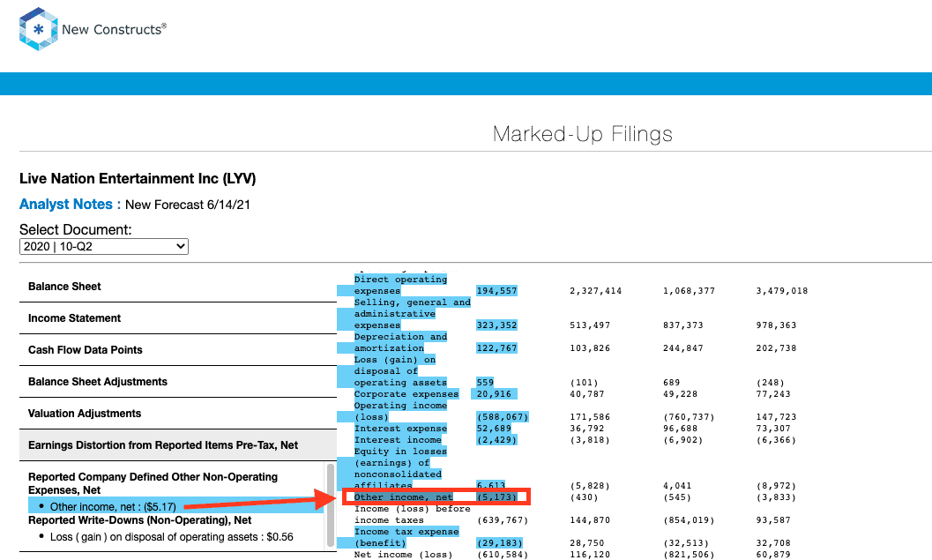Click the value 103,826
The height and width of the screenshot is (560, 932).
coord(590,347)
